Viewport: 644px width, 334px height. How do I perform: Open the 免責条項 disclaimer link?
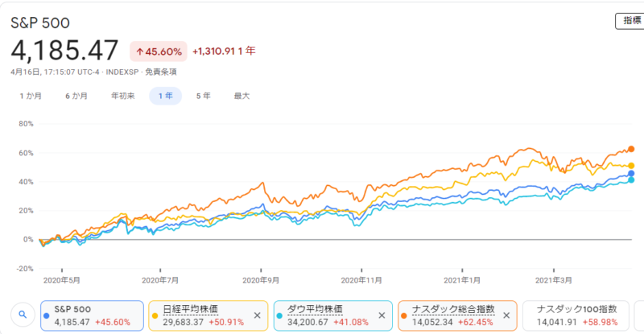coord(160,72)
